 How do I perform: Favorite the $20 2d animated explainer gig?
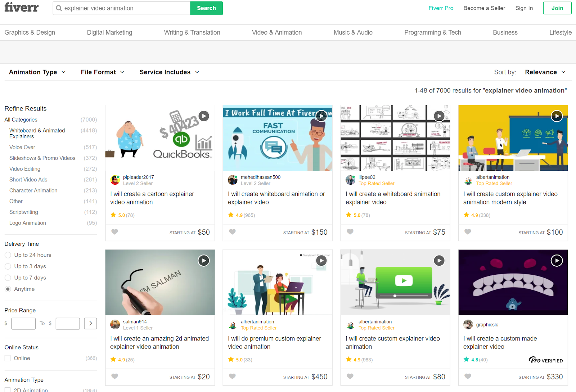[114, 377]
